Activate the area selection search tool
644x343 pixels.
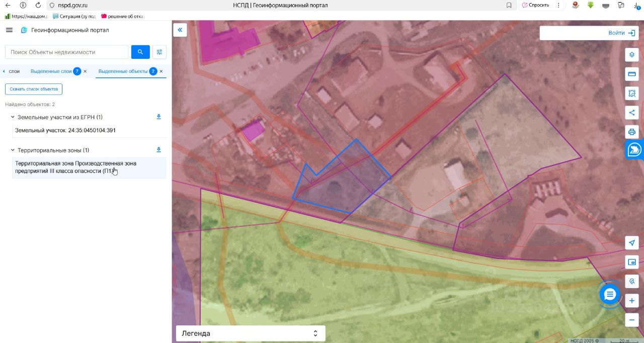pyautogui.click(x=632, y=94)
